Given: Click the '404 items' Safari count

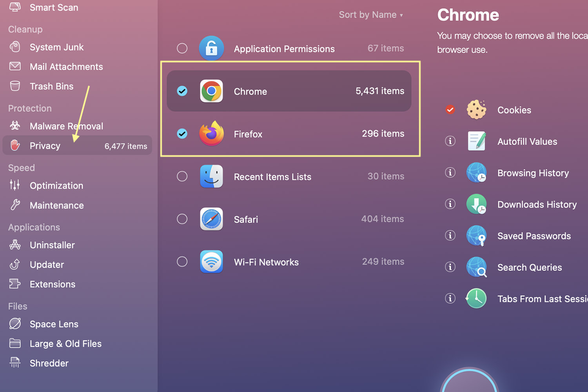Looking at the screenshot, I should [x=383, y=219].
